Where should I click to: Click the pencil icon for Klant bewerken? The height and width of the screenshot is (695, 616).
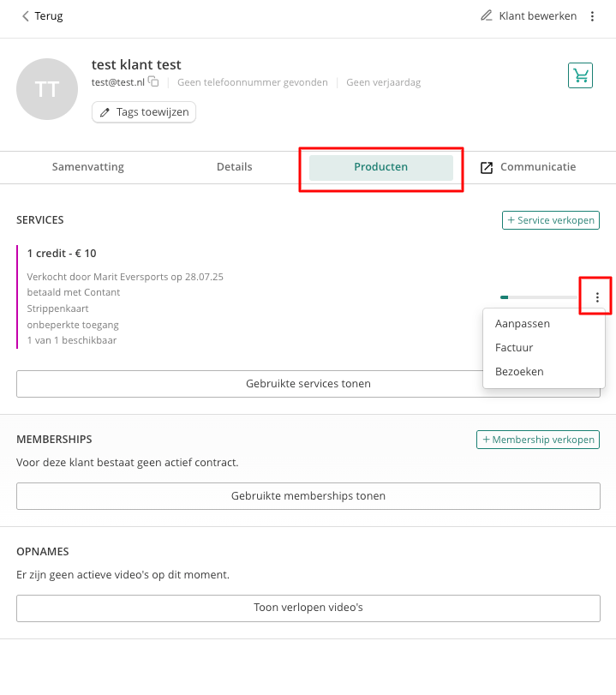tap(486, 16)
